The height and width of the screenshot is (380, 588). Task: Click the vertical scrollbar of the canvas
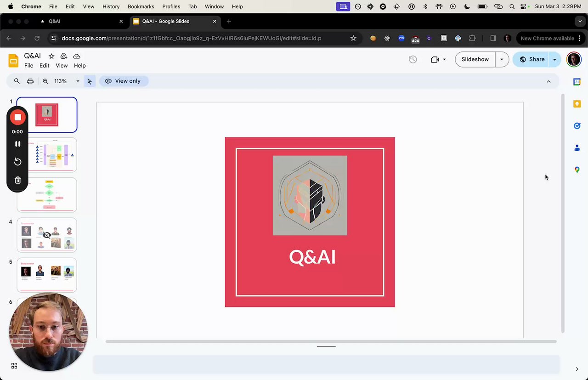click(563, 214)
